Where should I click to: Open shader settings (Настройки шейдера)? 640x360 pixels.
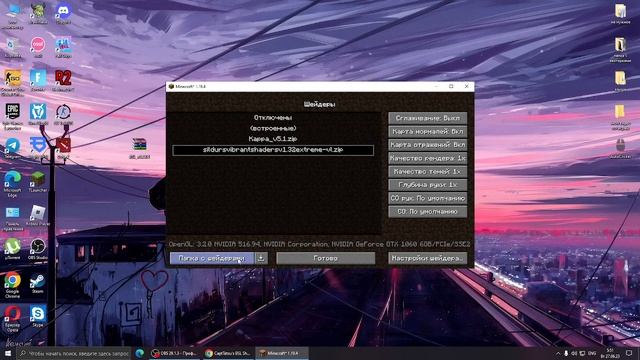(427, 258)
